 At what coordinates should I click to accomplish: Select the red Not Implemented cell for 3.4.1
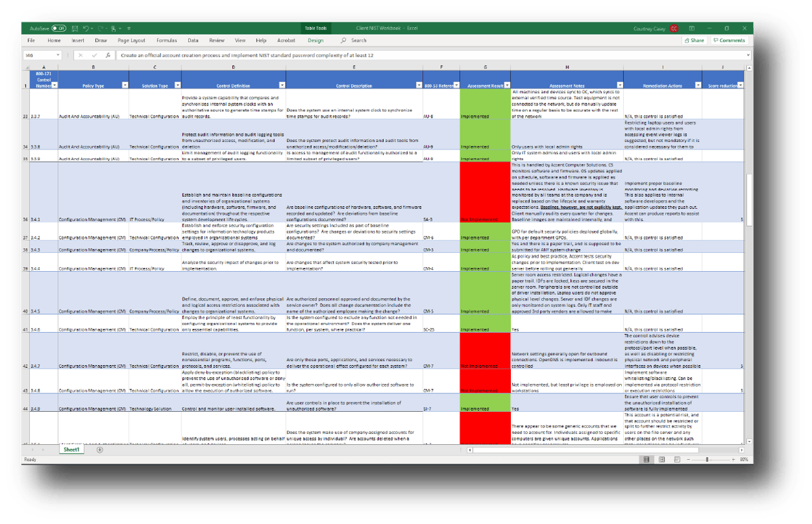click(484, 192)
